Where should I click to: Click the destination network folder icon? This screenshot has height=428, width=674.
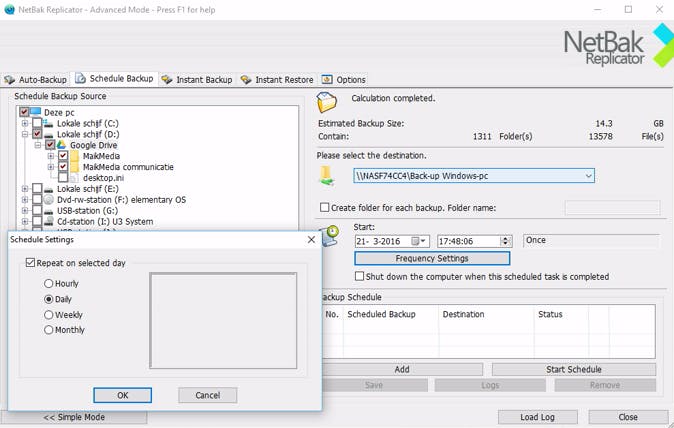click(326, 176)
